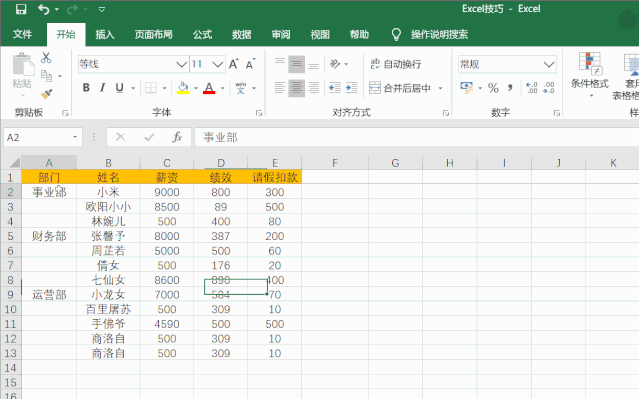Switch to the 帮助 ribbon tab
The image size is (639, 399).
pyautogui.click(x=359, y=35)
